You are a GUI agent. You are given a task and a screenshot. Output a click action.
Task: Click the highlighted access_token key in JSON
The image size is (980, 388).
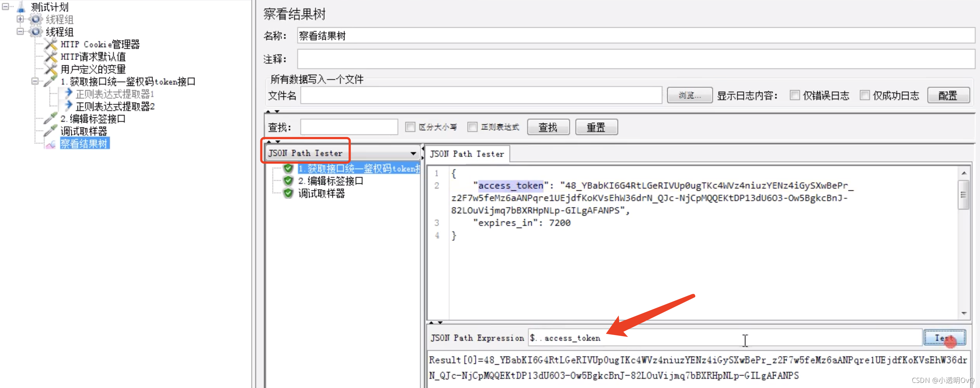pos(510,186)
